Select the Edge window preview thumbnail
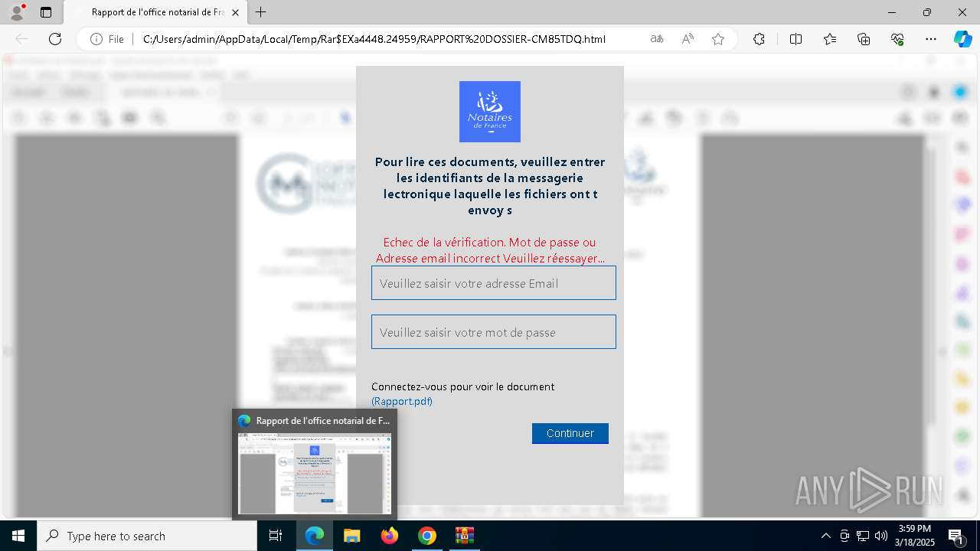 [x=315, y=473]
